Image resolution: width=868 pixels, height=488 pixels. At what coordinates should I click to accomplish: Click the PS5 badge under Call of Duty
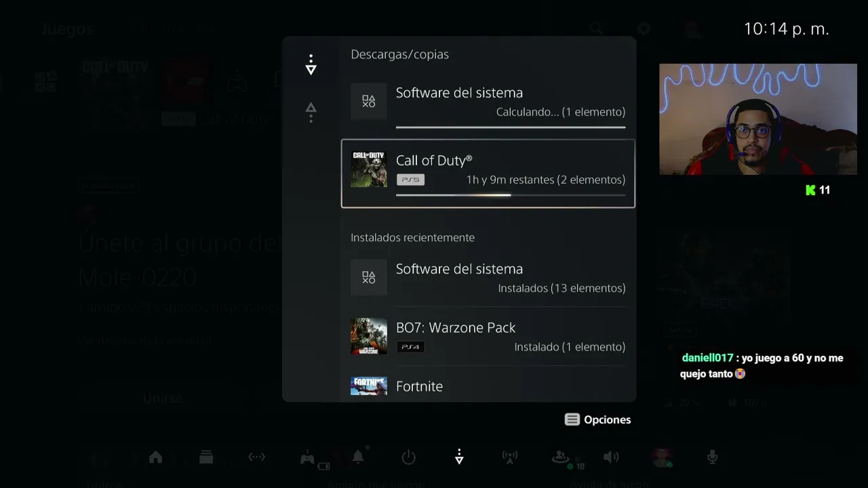coord(410,180)
